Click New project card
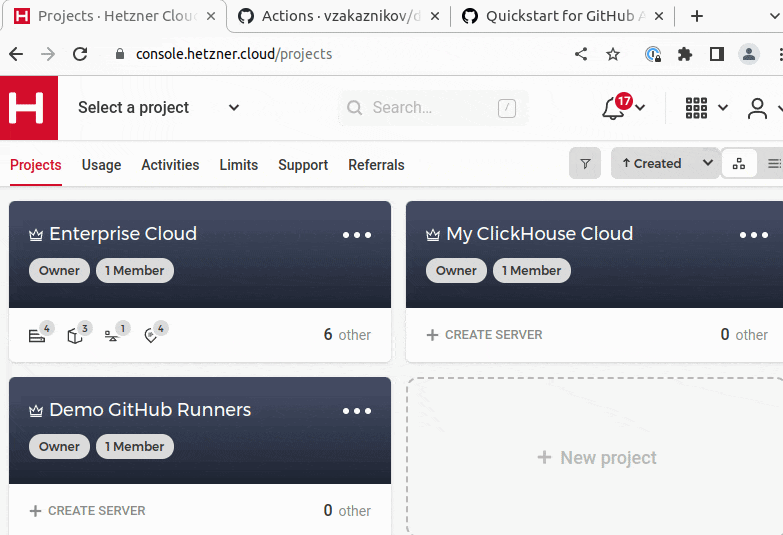This screenshot has height=535, width=783. click(597, 458)
